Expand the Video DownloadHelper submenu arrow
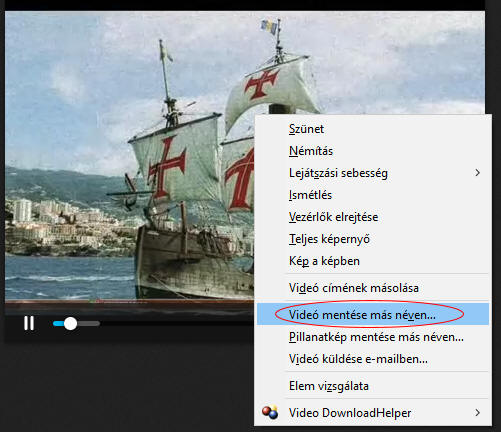 478,413
